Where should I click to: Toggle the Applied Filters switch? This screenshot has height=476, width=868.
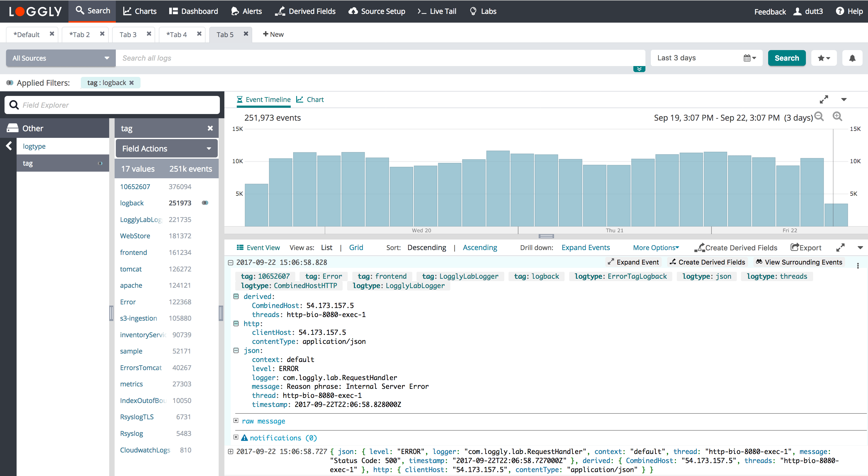point(10,83)
